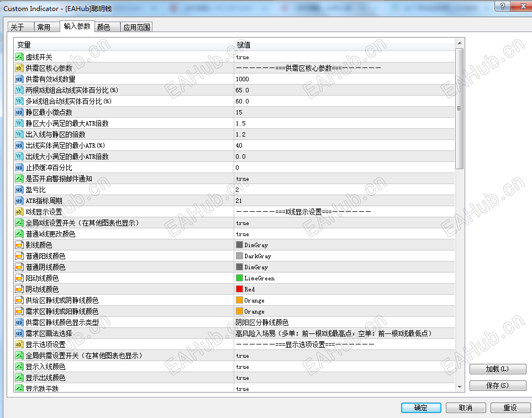Viewport: 532px width, 418px height.
Task: Click the DimGray swatch for 普通阴线颜色
Action: (x=240, y=267)
